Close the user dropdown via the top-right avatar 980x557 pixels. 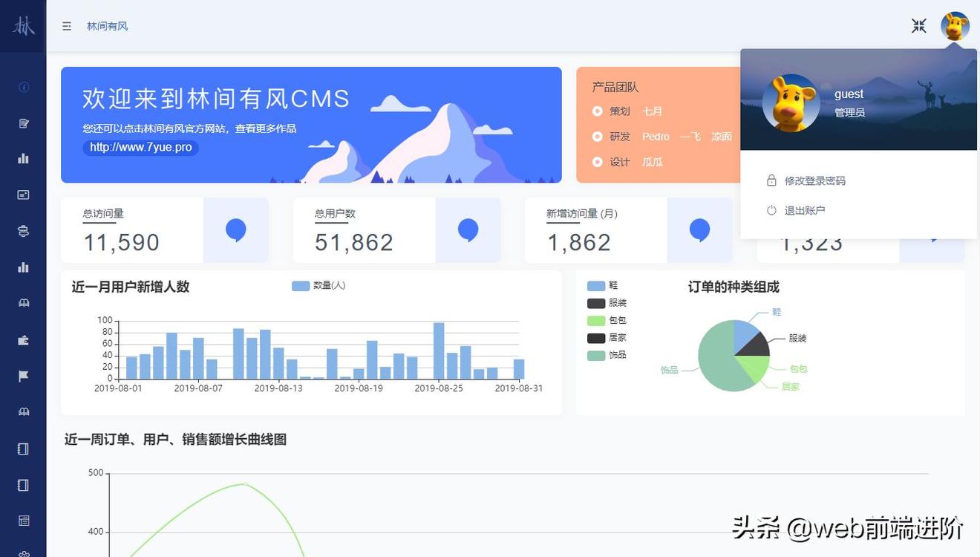tap(955, 26)
